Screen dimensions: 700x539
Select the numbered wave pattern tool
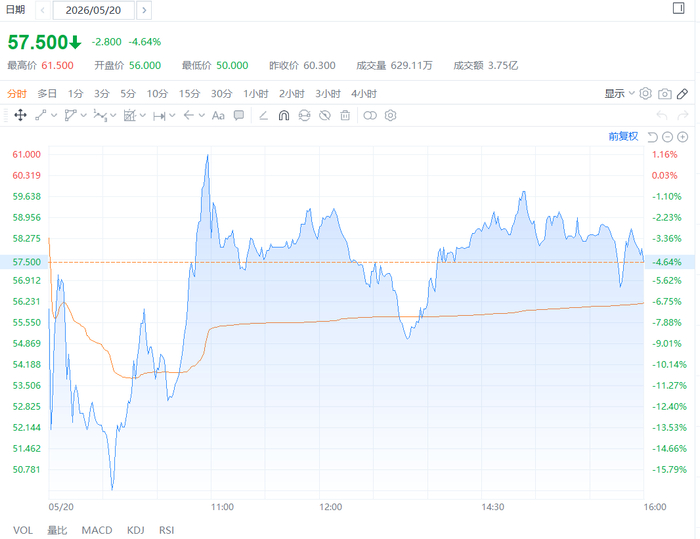click(100, 116)
